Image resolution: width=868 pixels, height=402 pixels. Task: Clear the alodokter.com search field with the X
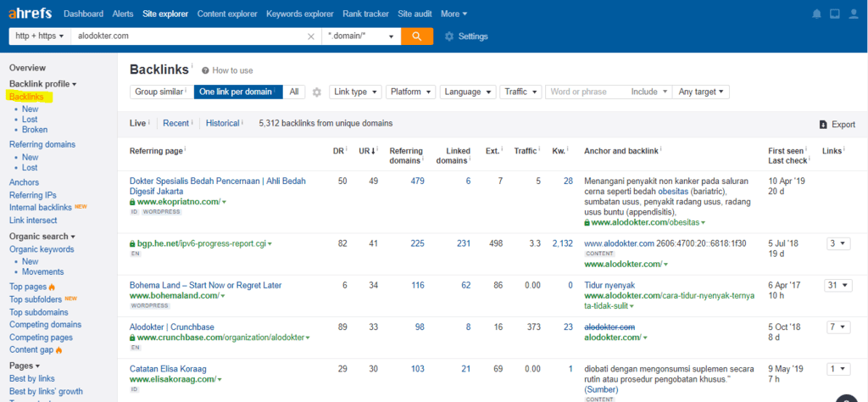(x=310, y=36)
